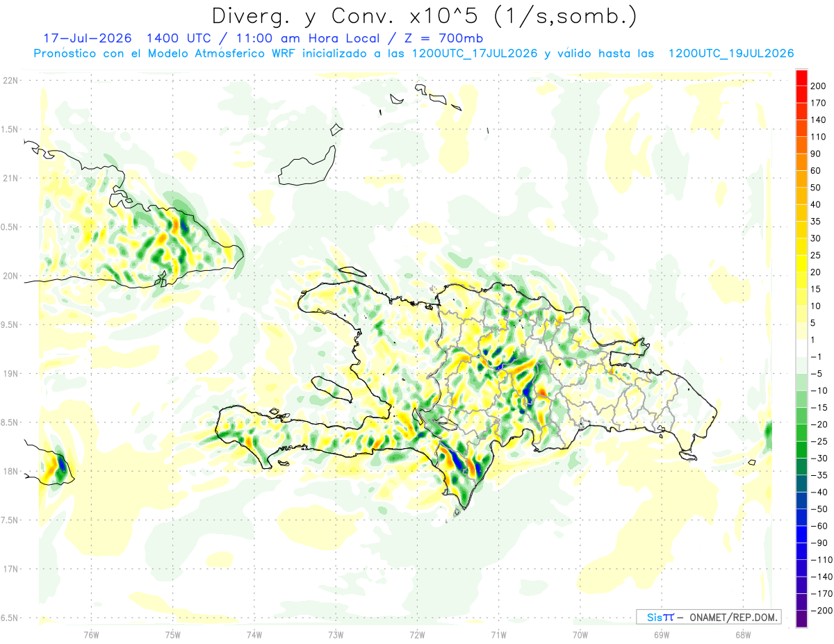Pick the dark purple swatch below -200
834x644 pixels.
801,619
